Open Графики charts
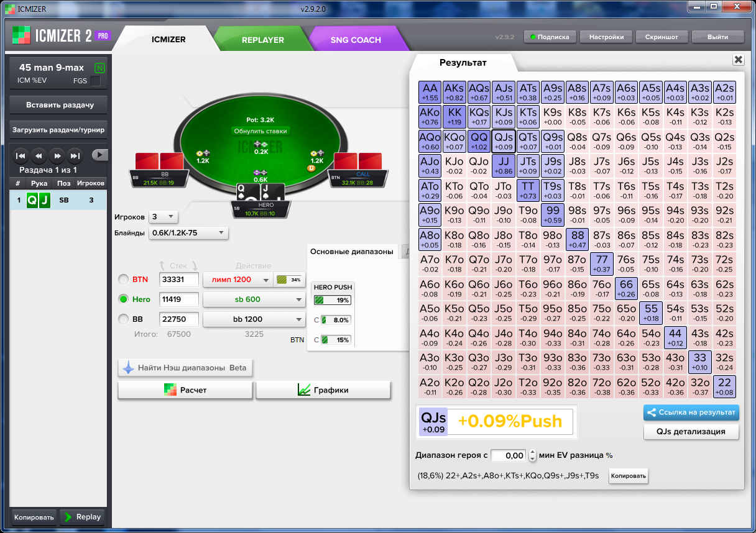The height and width of the screenshot is (533, 756). [323, 390]
